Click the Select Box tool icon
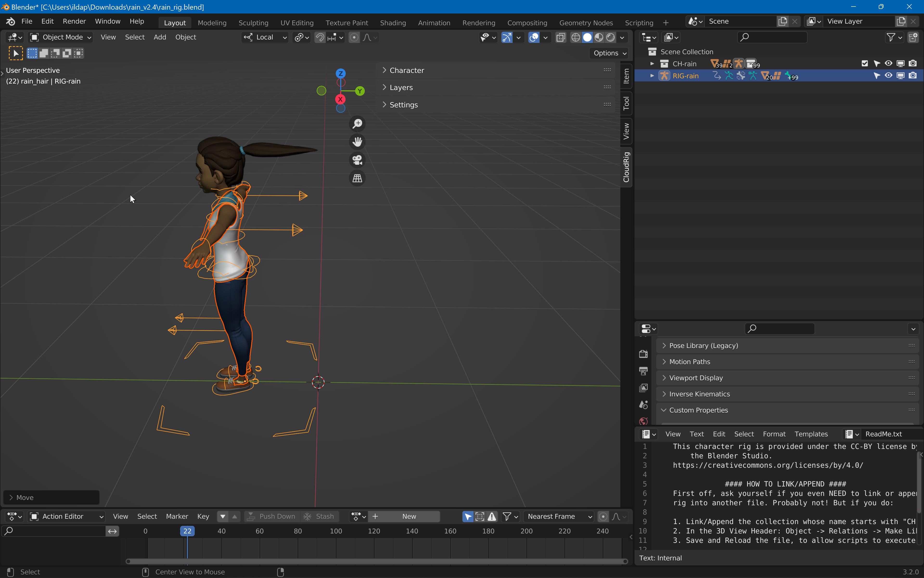The width and height of the screenshot is (924, 578). pos(16,53)
